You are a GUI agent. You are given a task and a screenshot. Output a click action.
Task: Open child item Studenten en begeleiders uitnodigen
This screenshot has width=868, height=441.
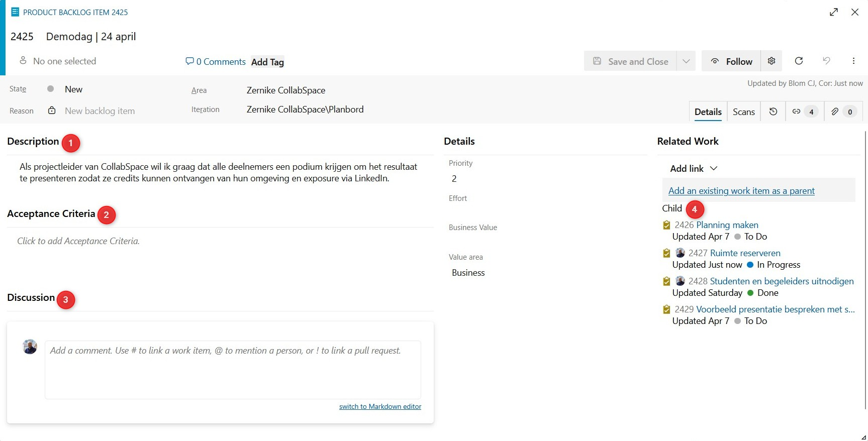click(782, 281)
